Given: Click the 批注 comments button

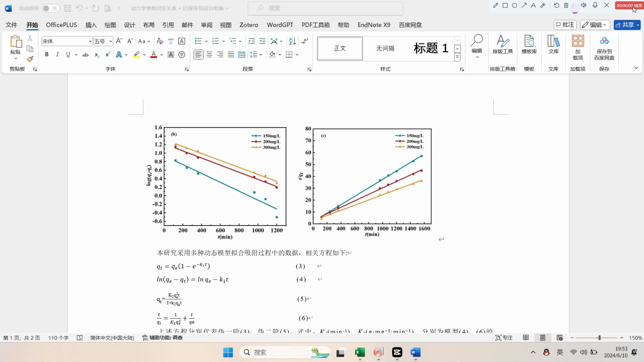Looking at the screenshot, I should pos(565,25).
